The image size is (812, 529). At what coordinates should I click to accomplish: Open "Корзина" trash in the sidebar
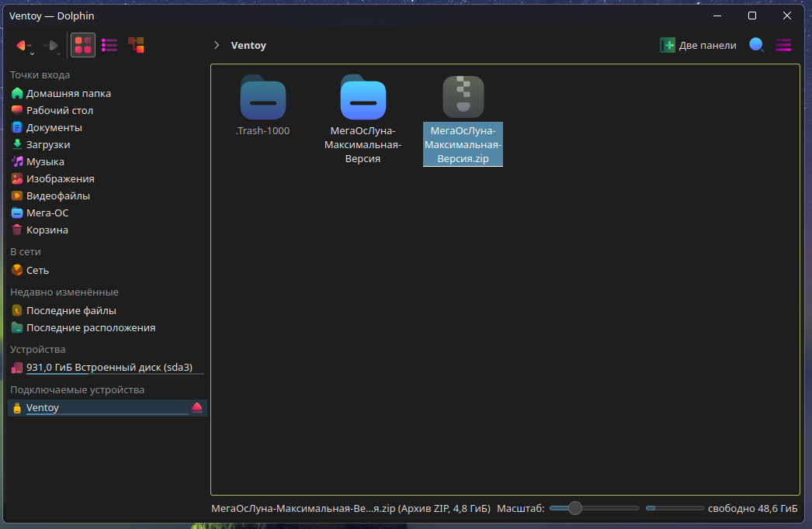[107, 230]
